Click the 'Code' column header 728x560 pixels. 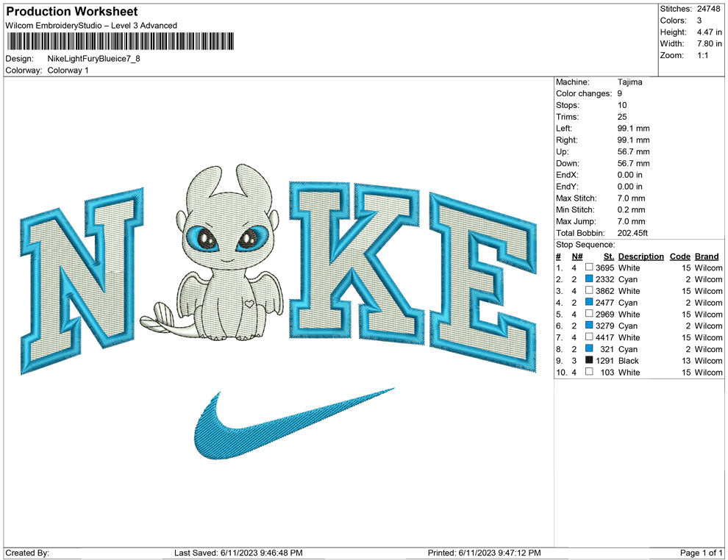coord(680,256)
